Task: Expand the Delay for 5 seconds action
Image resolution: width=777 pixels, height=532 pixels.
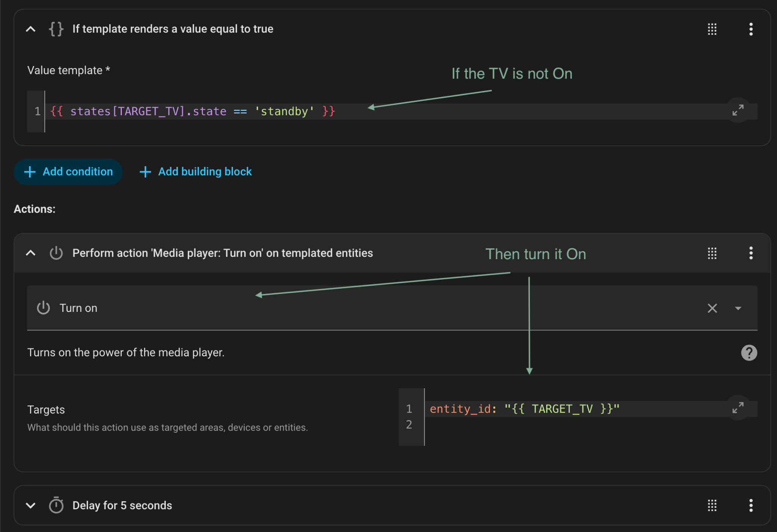Action: (31, 505)
